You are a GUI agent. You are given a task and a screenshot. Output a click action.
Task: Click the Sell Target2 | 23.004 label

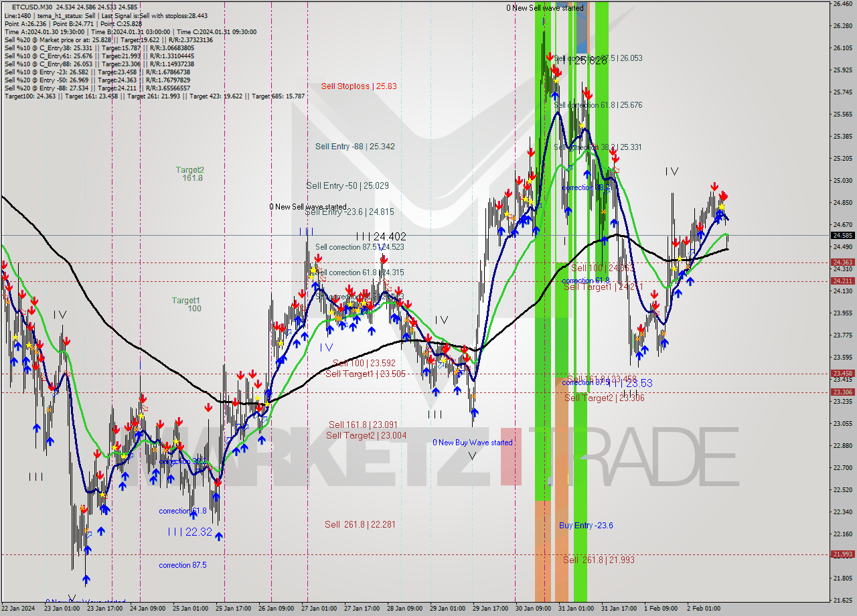click(x=366, y=436)
